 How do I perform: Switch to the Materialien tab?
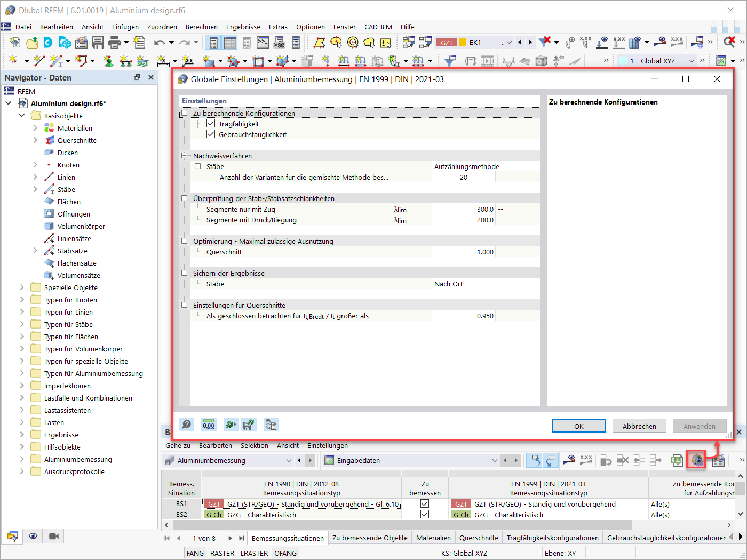(433, 538)
